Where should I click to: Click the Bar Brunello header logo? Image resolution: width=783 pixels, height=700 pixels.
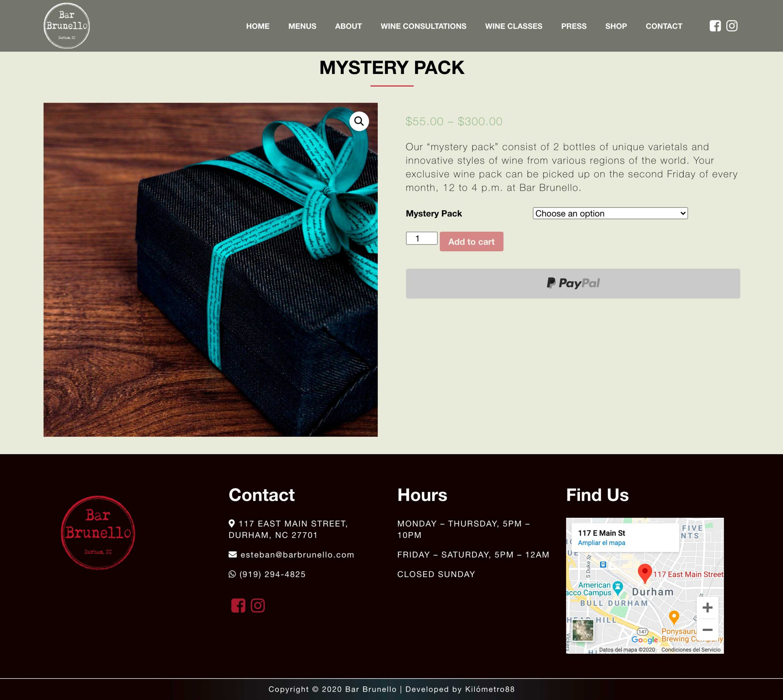click(67, 26)
